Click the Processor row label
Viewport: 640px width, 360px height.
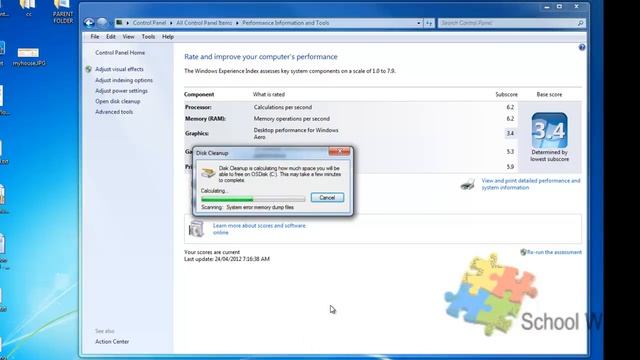click(x=198, y=107)
